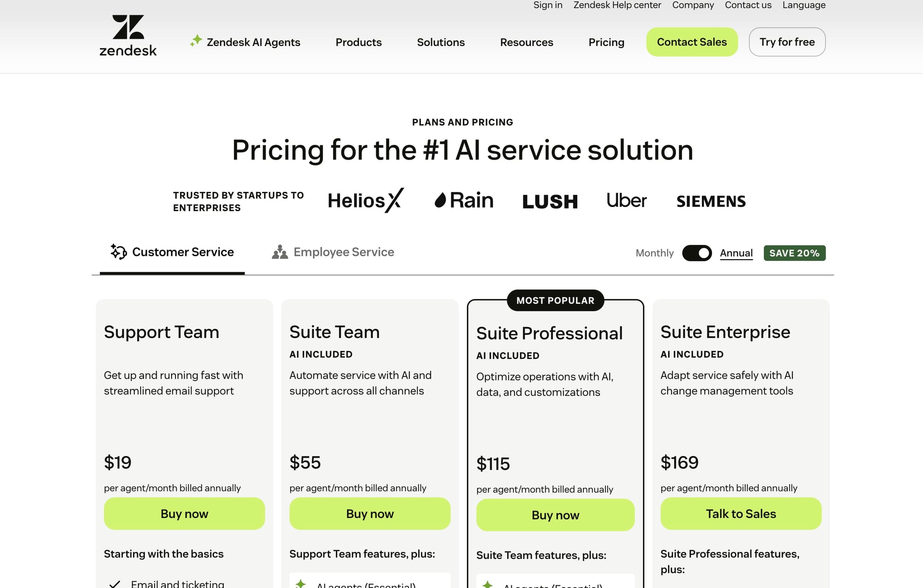Click the LUSH logo

549,201
